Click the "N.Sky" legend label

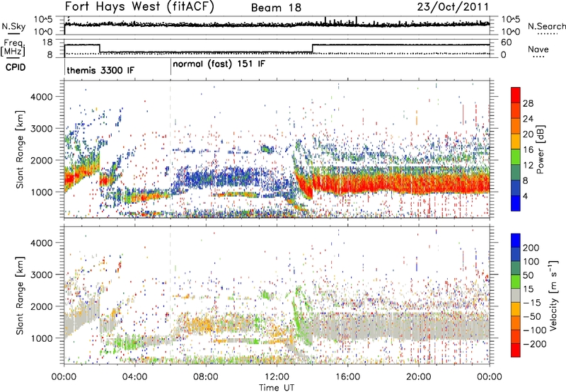[x=13, y=26]
